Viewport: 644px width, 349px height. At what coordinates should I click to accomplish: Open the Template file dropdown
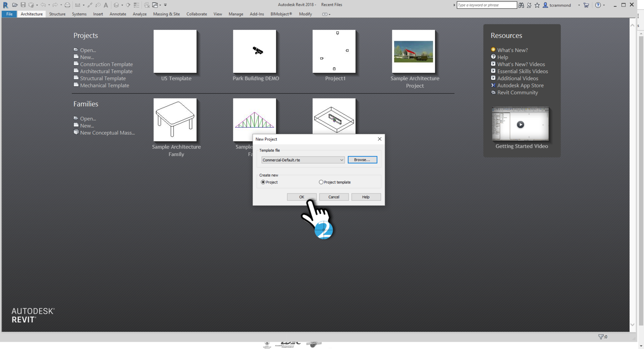tap(303, 160)
